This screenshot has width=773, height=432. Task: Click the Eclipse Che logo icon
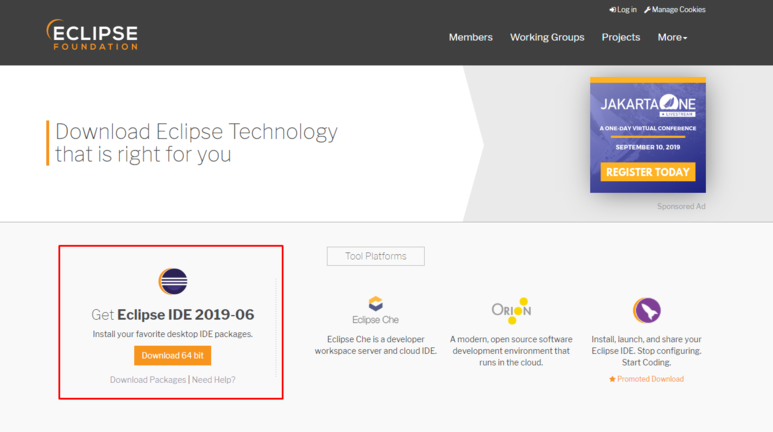[376, 303]
